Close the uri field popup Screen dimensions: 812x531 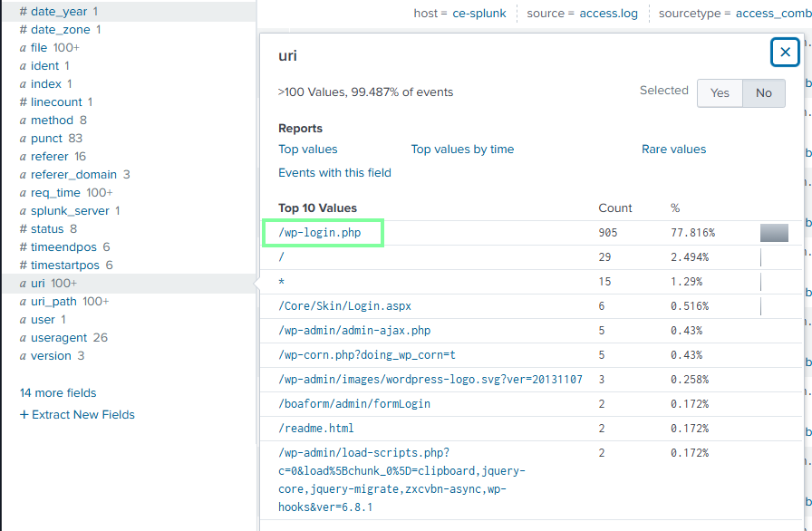[785, 53]
